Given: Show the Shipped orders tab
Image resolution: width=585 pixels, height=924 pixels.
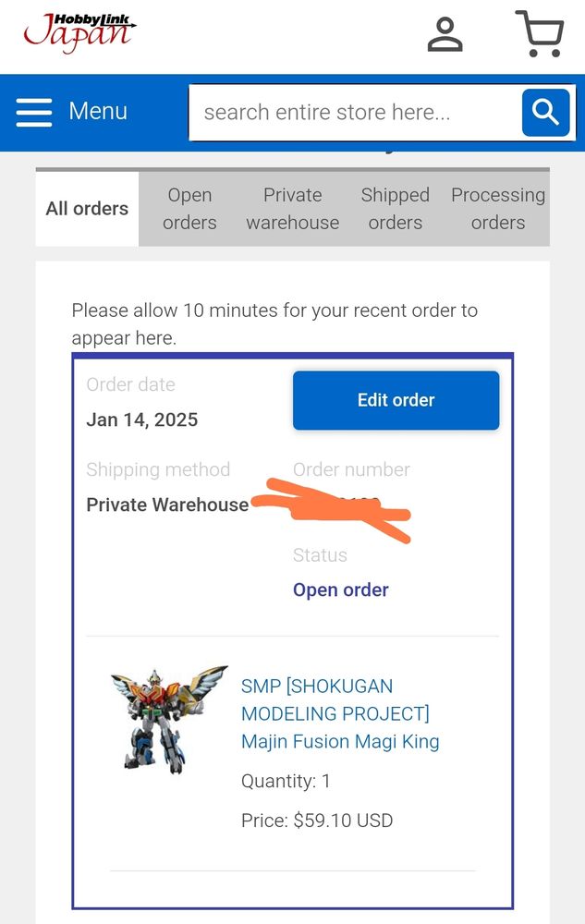Looking at the screenshot, I should click(x=396, y=209).
